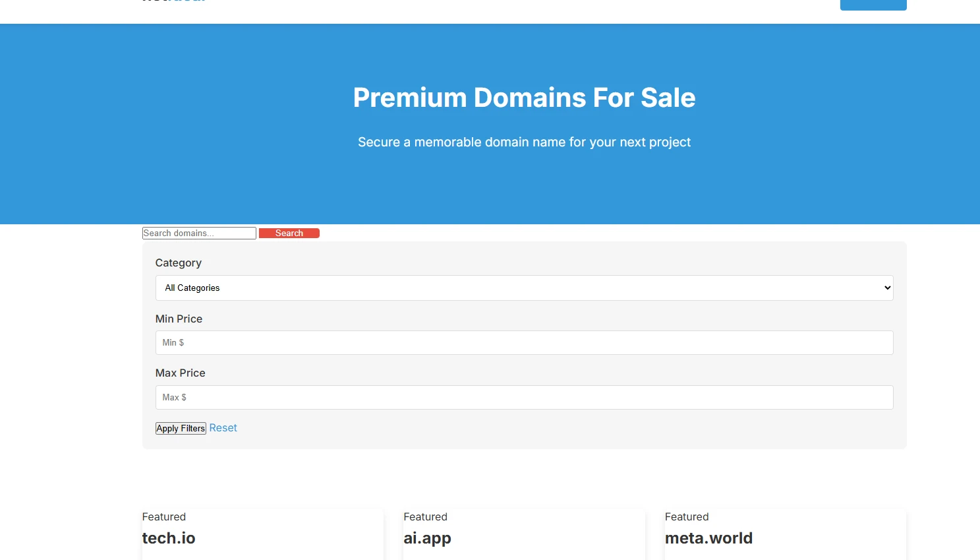The image size is (980, 560).
Task: Open the All Categories dropdown
Action: click(x=524, y=288)
